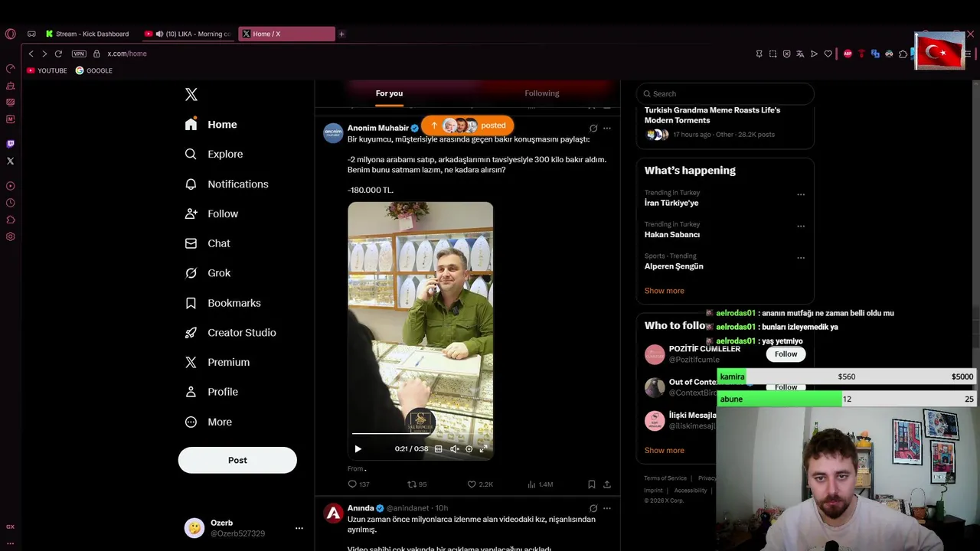Open snapshot tool in browser toolbar
Image resolution: width=980 pixels, height=551 pixels.
click(773, 54)
